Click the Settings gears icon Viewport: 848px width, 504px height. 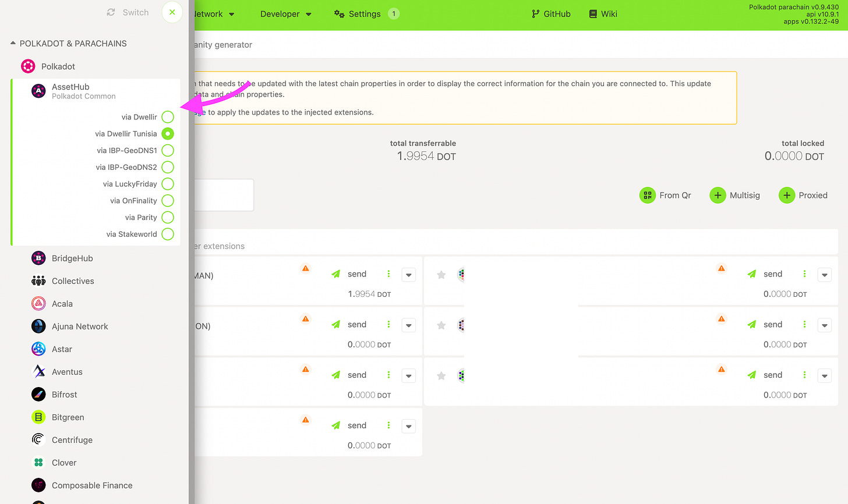339,14
